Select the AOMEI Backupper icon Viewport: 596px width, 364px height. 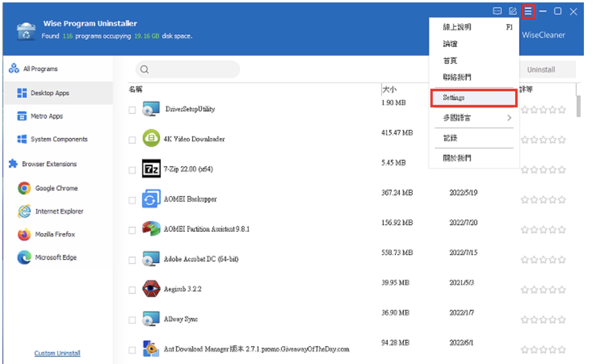point(151,199)
